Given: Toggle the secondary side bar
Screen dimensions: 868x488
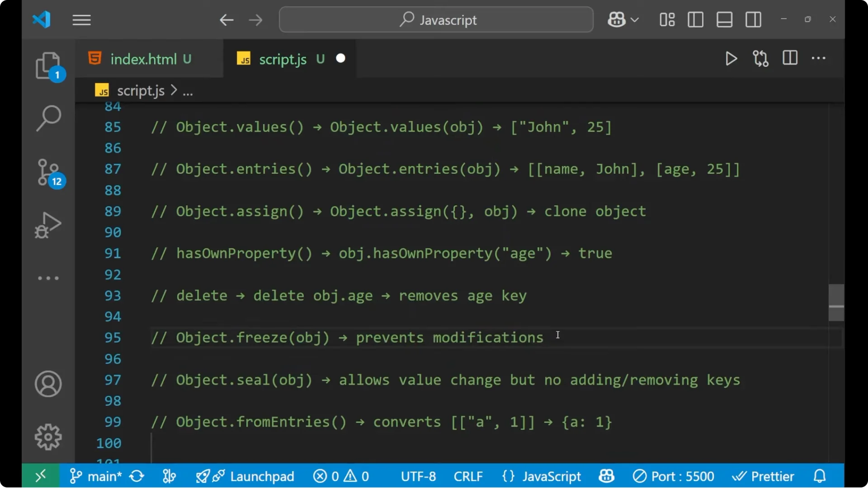Looking at the screenshot, I should tap(753, 19).
